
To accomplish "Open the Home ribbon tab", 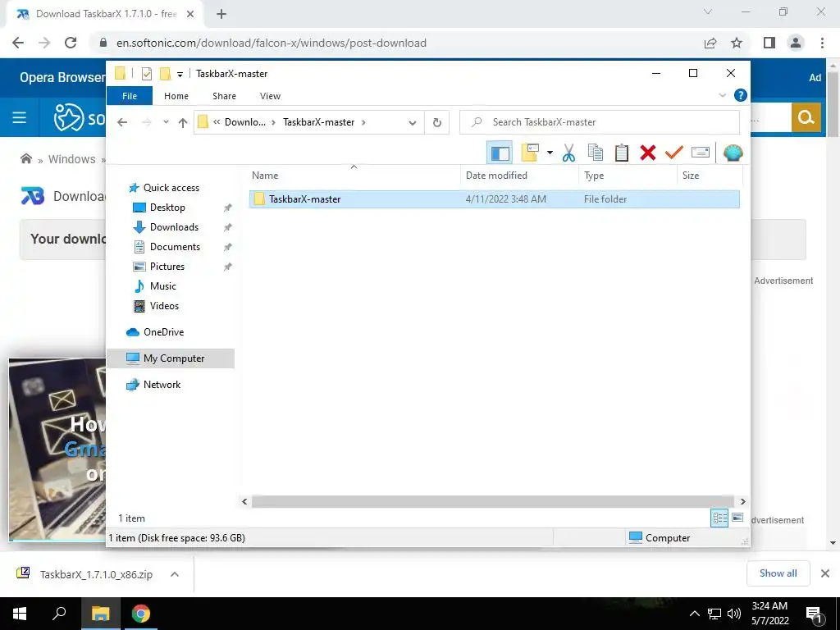I will tap(176, 96).
